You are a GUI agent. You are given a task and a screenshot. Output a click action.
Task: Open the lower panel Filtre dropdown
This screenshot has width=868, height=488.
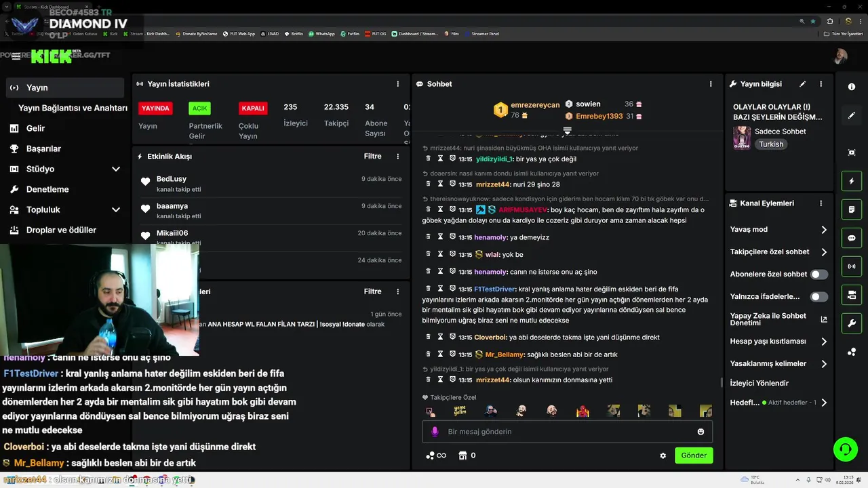pyautogui.click(x=372, y=291)
